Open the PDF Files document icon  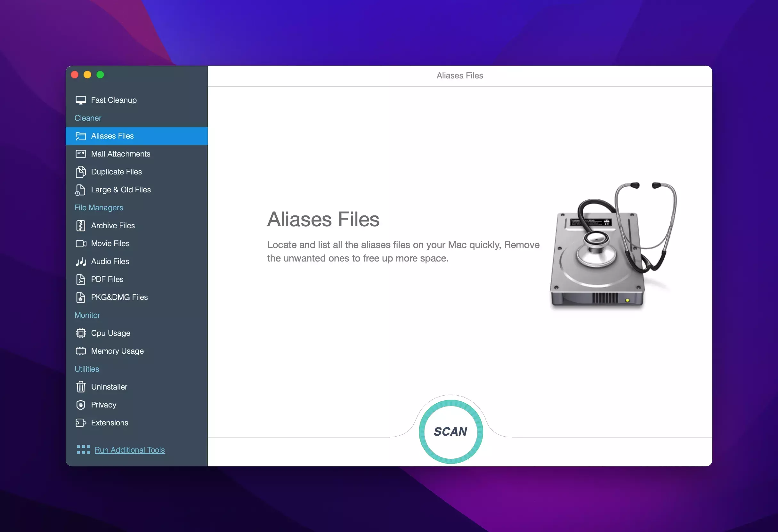coord(81,279)
